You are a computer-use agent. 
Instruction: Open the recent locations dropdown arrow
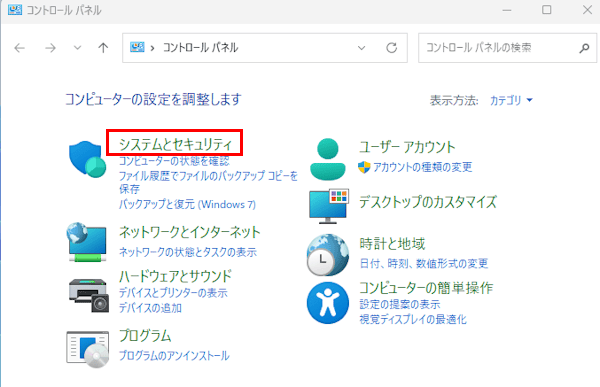77,48
